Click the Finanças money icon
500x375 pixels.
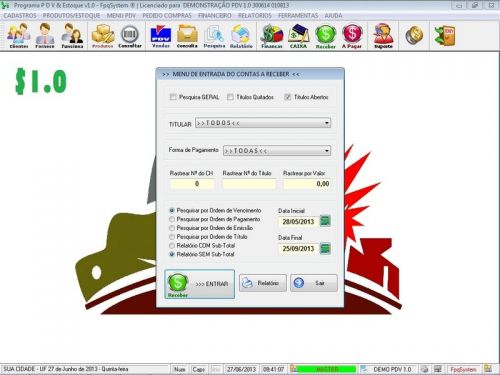coord(272,36)
